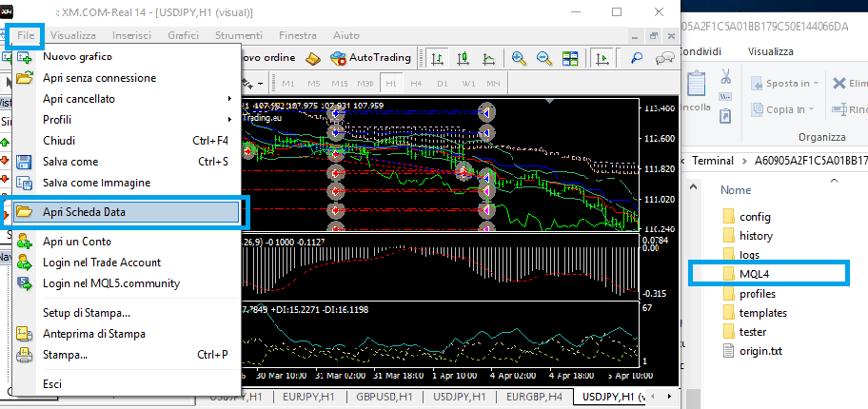Select the M30 timeframe
The height and width of the screenshot is (409, 868).
coord(365,84)
